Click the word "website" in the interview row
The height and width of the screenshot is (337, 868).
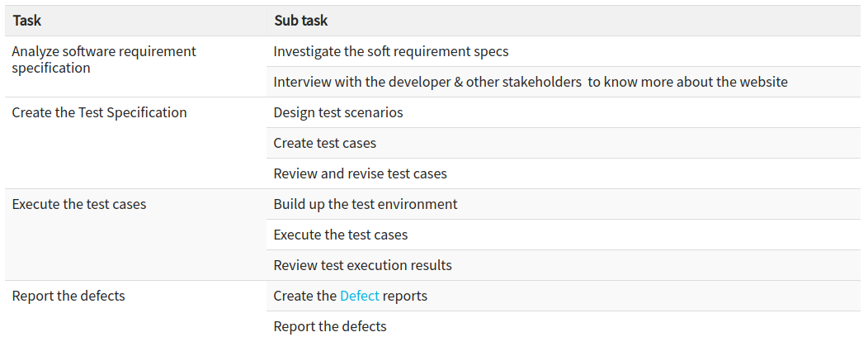click(x=761, y=82)
